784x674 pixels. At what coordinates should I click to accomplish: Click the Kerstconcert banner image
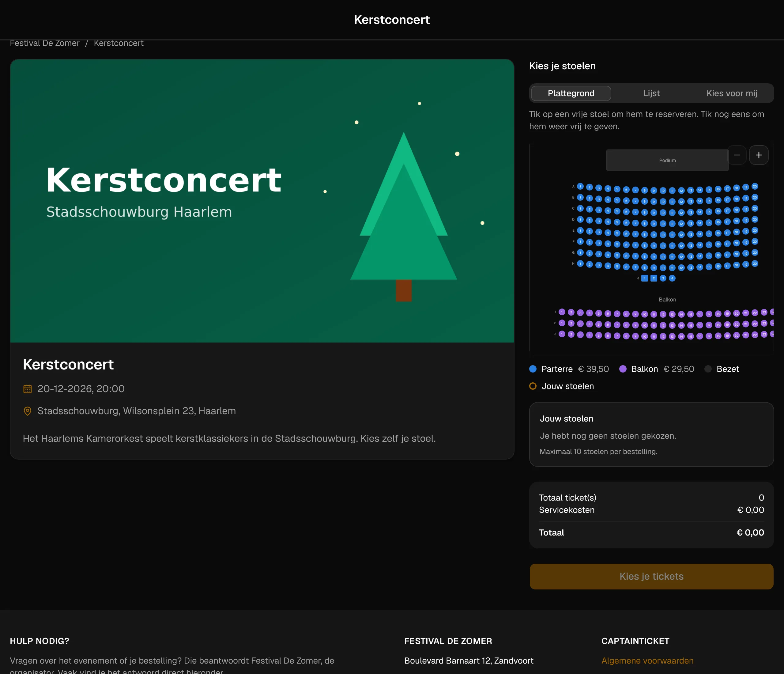(x=262, y=201)
